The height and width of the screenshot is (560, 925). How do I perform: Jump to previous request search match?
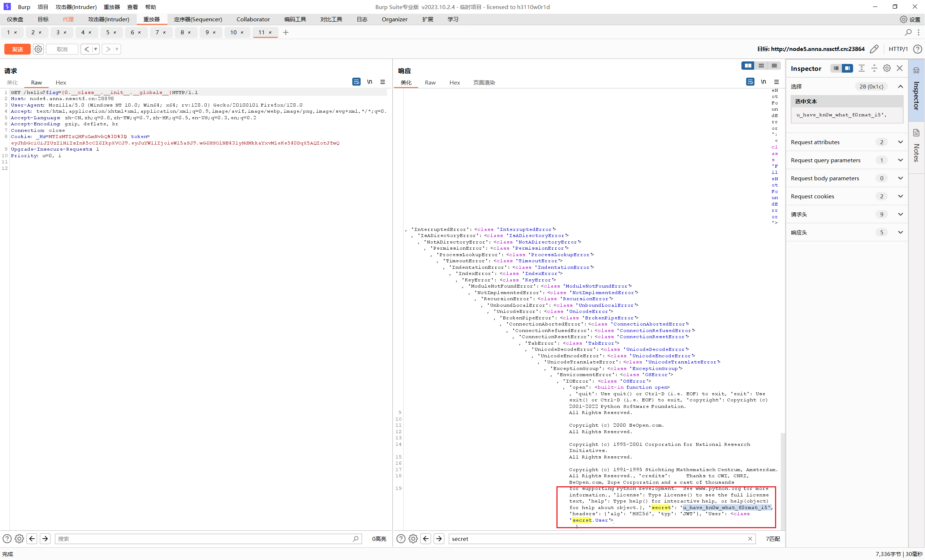coord(32,539)
